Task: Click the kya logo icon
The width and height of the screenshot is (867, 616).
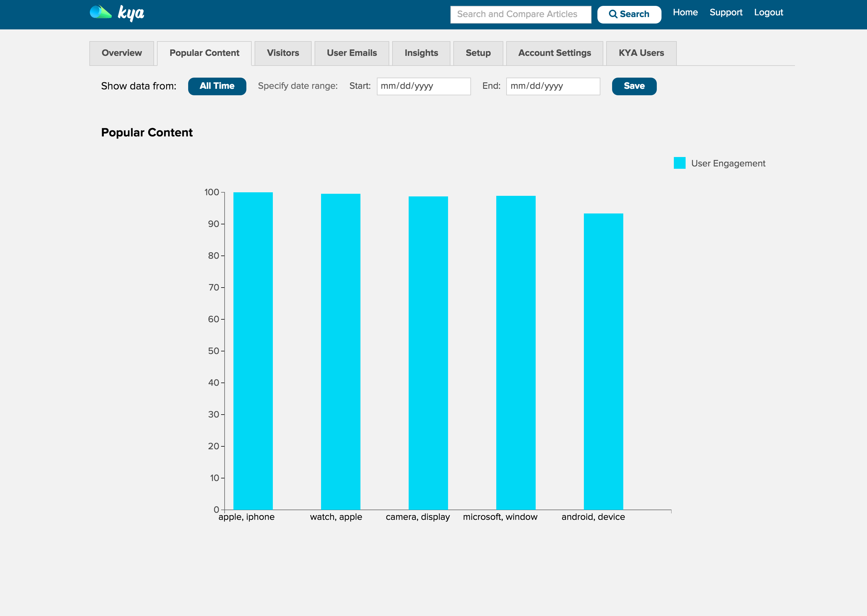Action: pos(101,13)
